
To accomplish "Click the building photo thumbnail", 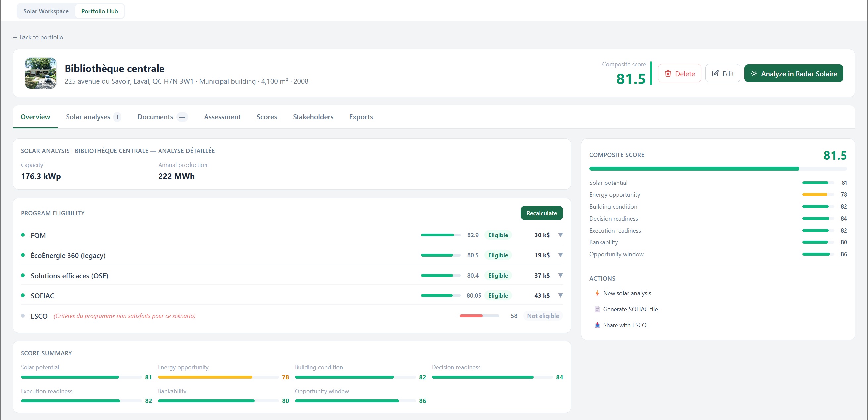I will click(40, 73).
